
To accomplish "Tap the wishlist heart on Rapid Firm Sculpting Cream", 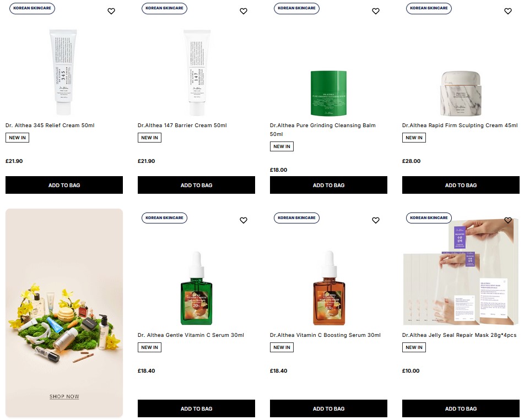I will (507, 10).
